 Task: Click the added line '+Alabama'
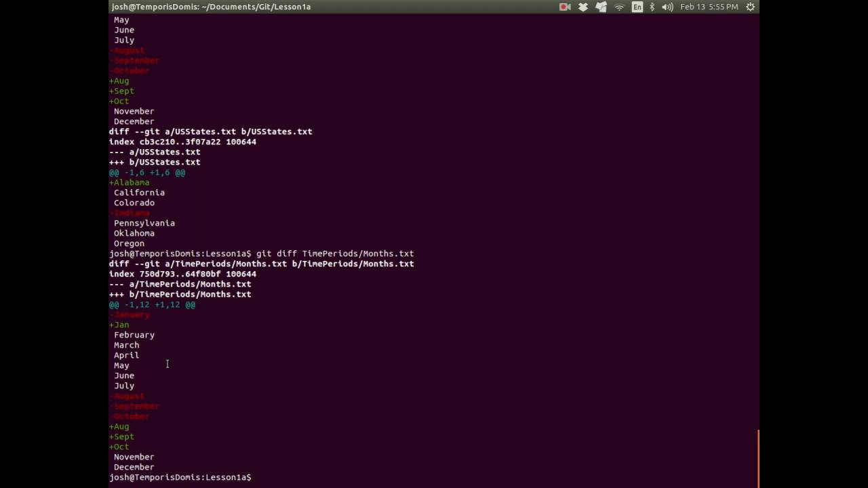130,182
